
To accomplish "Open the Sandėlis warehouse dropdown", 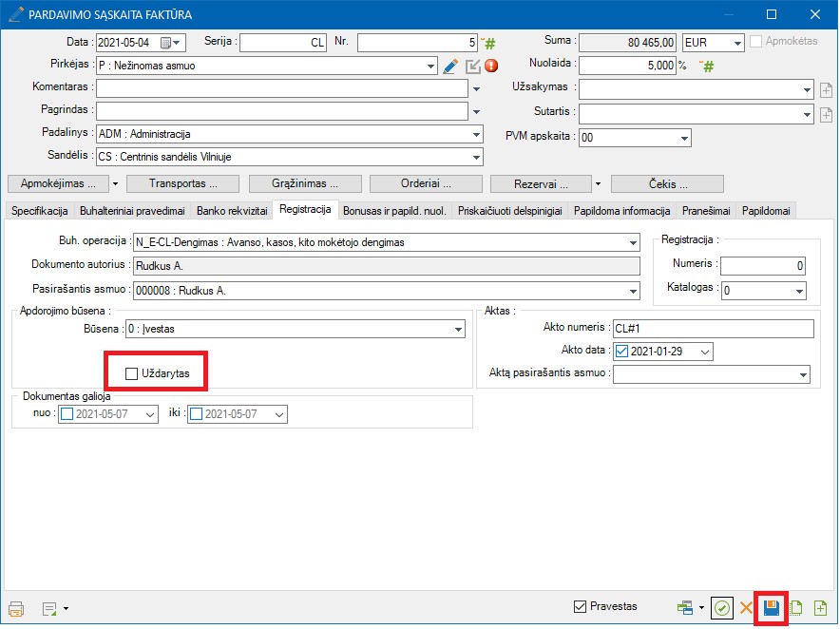I will pos(475,157).
